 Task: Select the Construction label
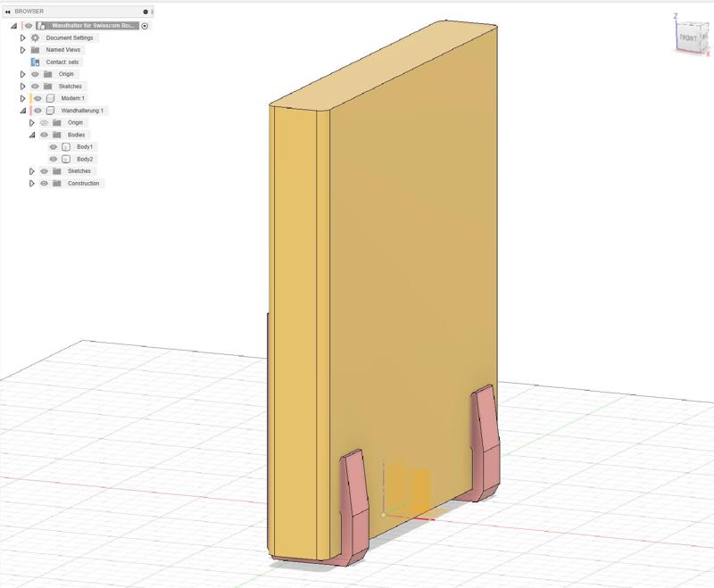[83, 184]
